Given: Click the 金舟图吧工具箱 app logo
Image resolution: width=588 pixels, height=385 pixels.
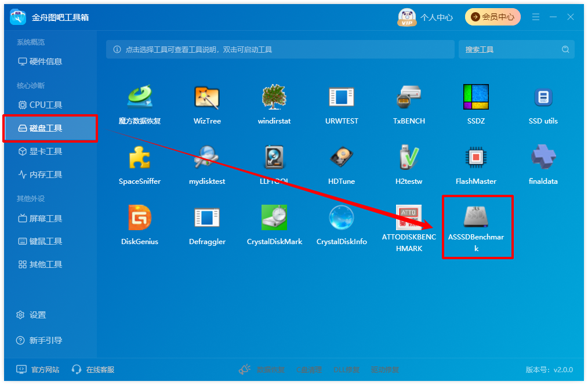Looking at the screenshot, I should coord(18,17).
